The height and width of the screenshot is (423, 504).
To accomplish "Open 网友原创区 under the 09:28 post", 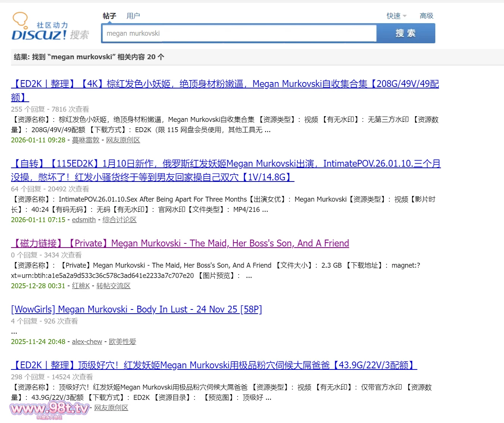I will (123, 140).
